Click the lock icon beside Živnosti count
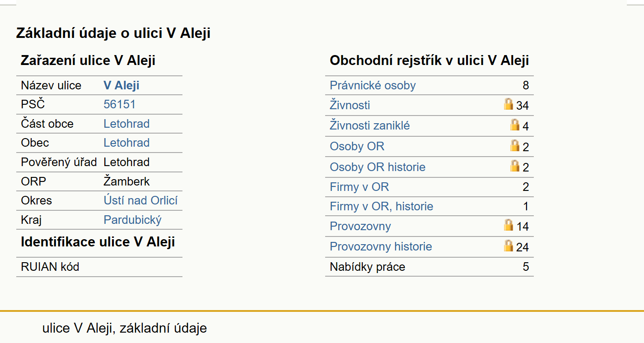The height and width of the screenshot is (343, 644). 509,104
